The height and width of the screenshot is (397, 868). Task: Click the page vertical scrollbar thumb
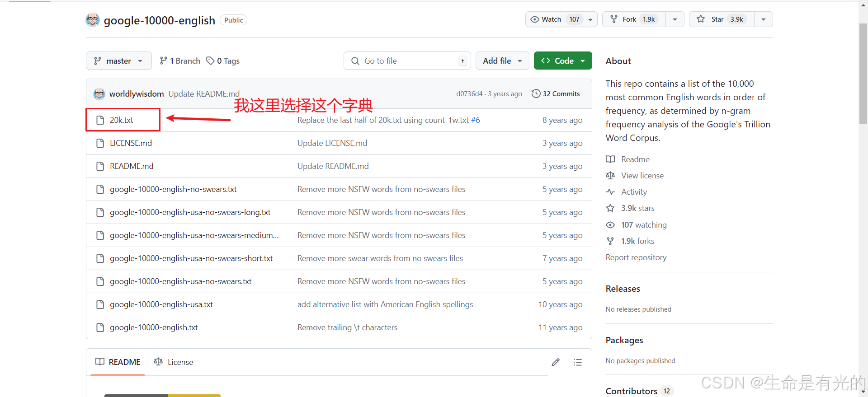(863, 73)
